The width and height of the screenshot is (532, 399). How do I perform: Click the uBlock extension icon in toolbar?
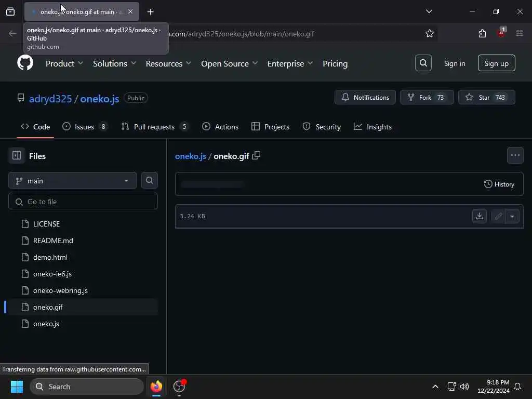[x=501, y=33]
